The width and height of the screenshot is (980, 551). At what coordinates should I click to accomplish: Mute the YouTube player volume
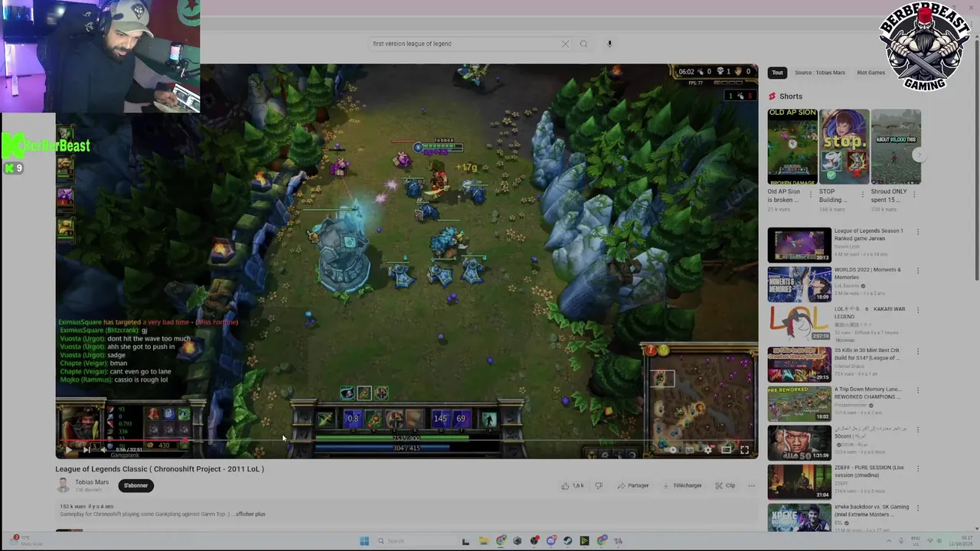point(103,450)
